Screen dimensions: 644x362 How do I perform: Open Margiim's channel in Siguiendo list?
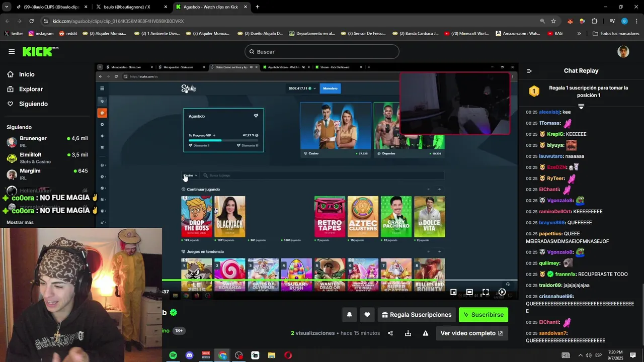[x=47, y=174]
